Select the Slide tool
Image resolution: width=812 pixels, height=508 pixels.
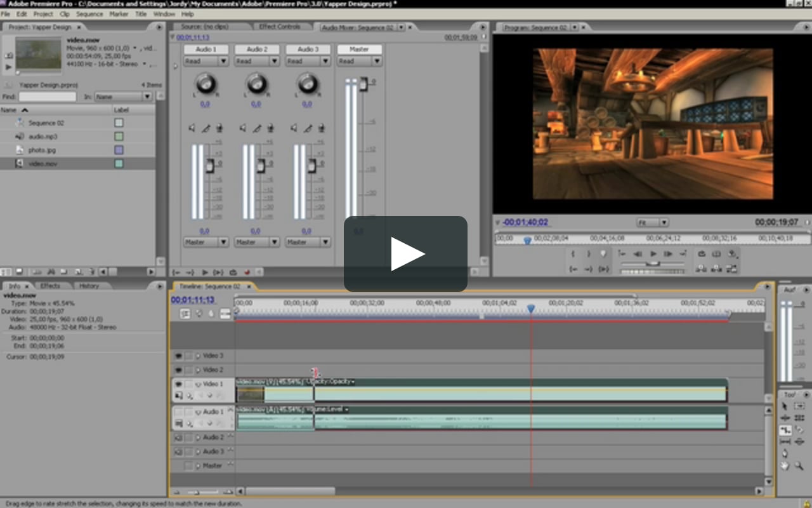(799, 441)
